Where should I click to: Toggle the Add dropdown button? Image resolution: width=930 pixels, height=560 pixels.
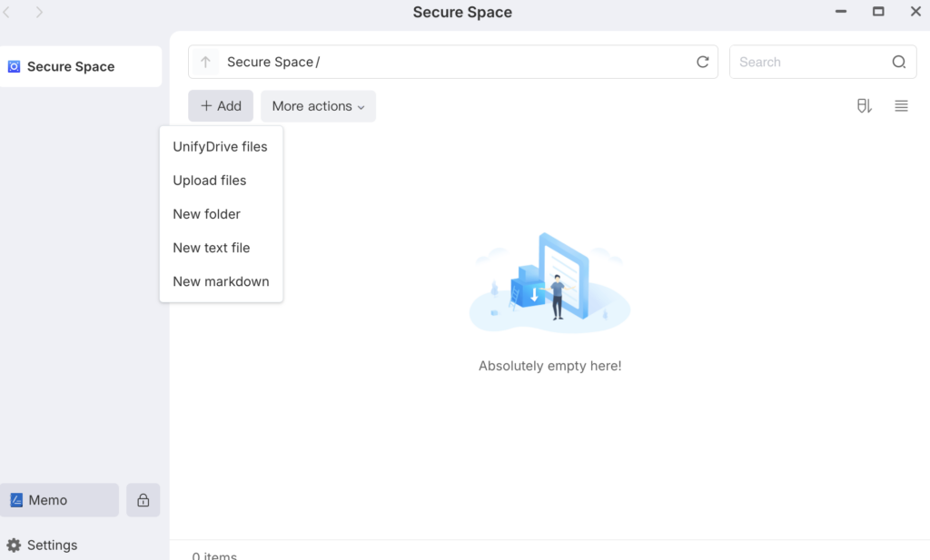click(221, 106)
